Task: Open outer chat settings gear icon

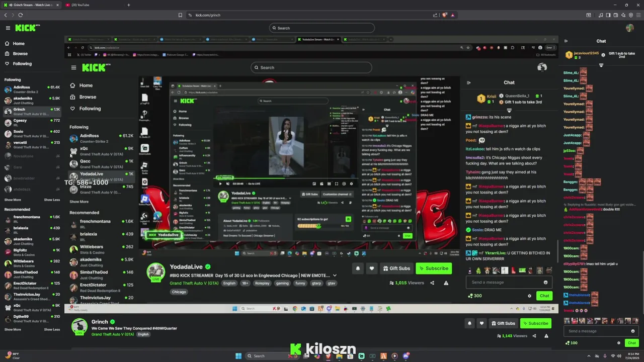Action: (619, 343)
